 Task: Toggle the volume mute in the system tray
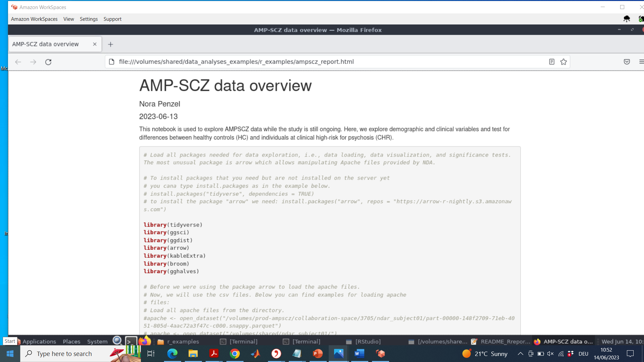[550, 354]
